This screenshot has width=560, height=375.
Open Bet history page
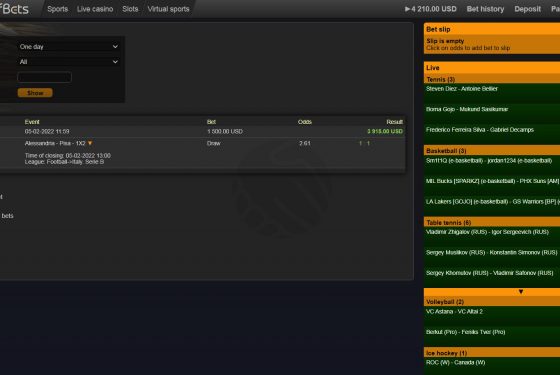point(485,9)
